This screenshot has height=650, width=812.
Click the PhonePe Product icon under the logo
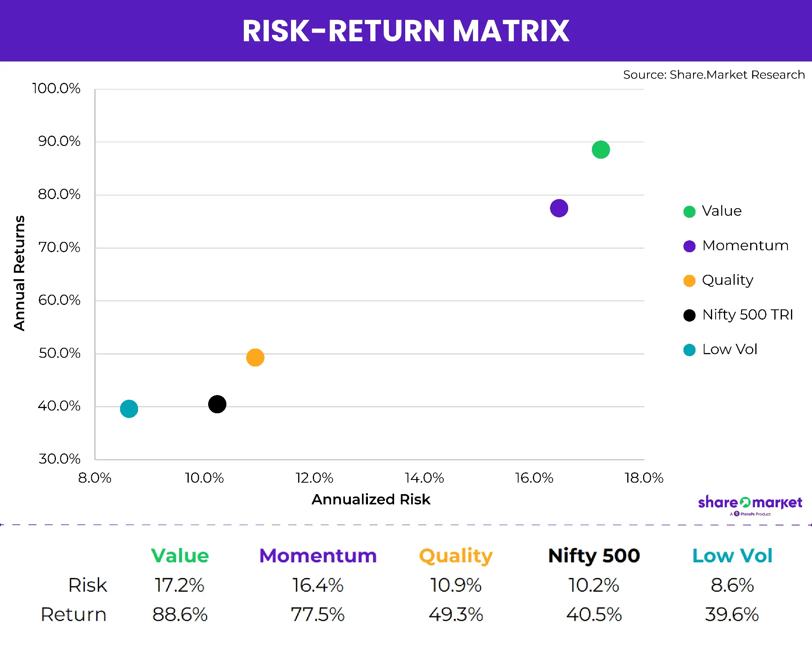pos(737,514)
